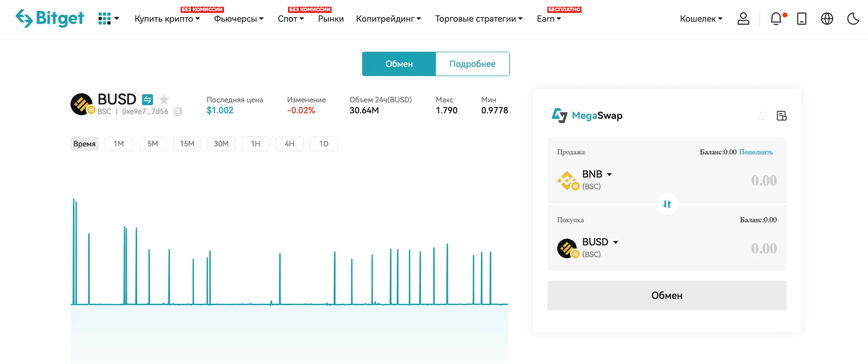
Task: Select the 30M chart interval
Action: (x=221, y=144)
